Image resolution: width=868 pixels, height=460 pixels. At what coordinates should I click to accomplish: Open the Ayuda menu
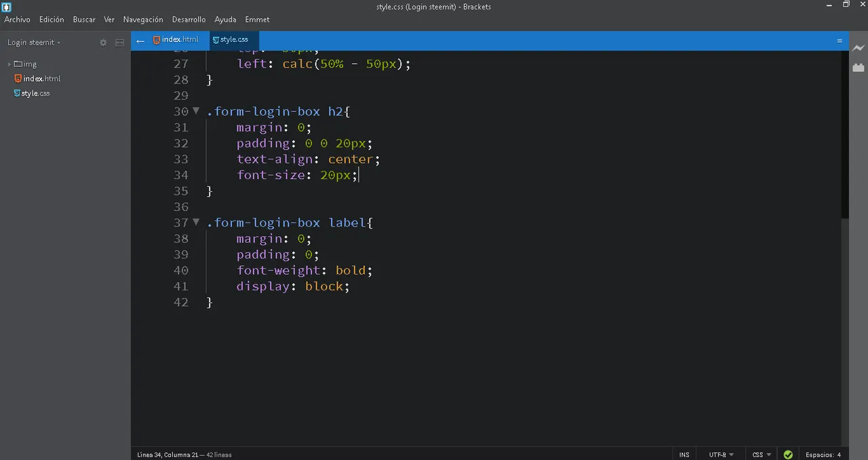pos(225,20)
